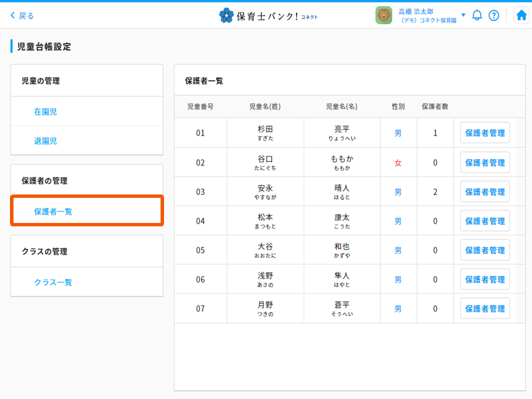Image resolution: width=532 pixels, height=399 pixels.
Task: Open 在園児 in the sidebar
Action: [45, 112]
